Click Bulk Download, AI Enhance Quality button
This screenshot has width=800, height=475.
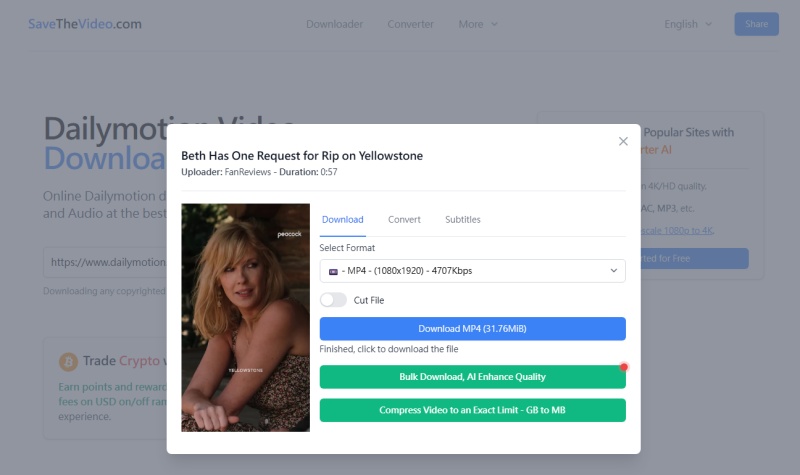(x=472, y=377)
